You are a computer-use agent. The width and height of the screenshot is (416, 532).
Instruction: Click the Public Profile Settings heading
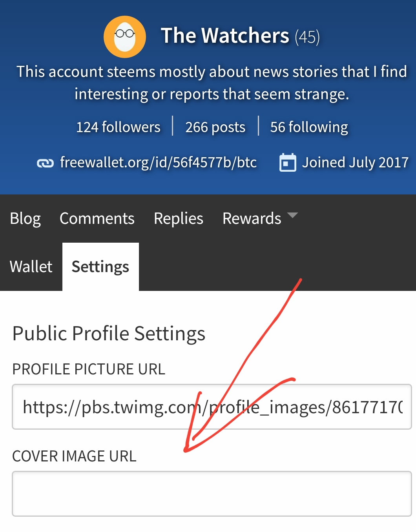tap(109, 334)
